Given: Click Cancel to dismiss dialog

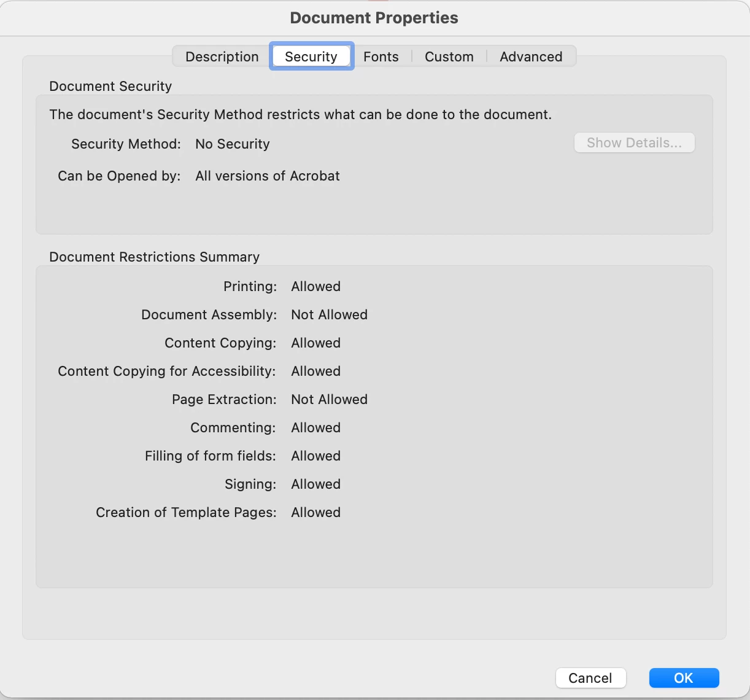Looking at the screenshot, I should coord(590,678).
